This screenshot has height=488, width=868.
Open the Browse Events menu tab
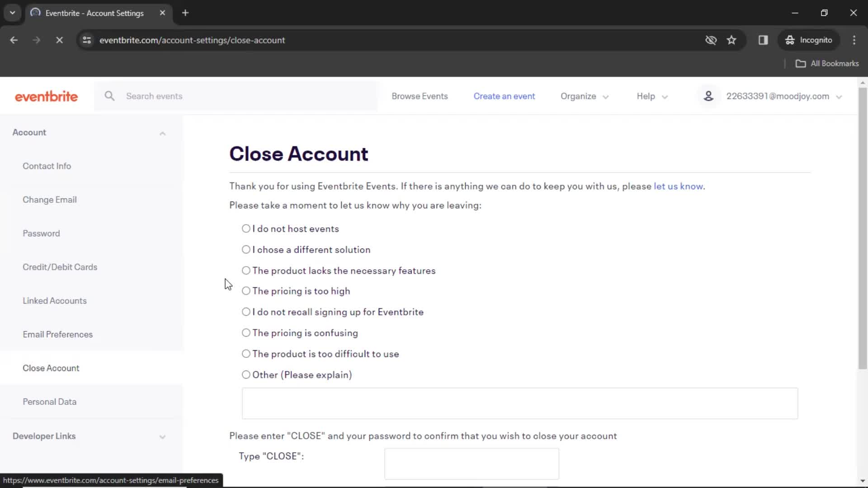[x=419, y=96]
